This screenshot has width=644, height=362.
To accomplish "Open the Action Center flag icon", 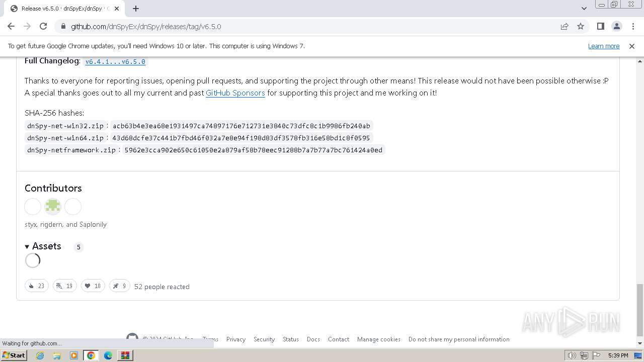I will point(596,355).
